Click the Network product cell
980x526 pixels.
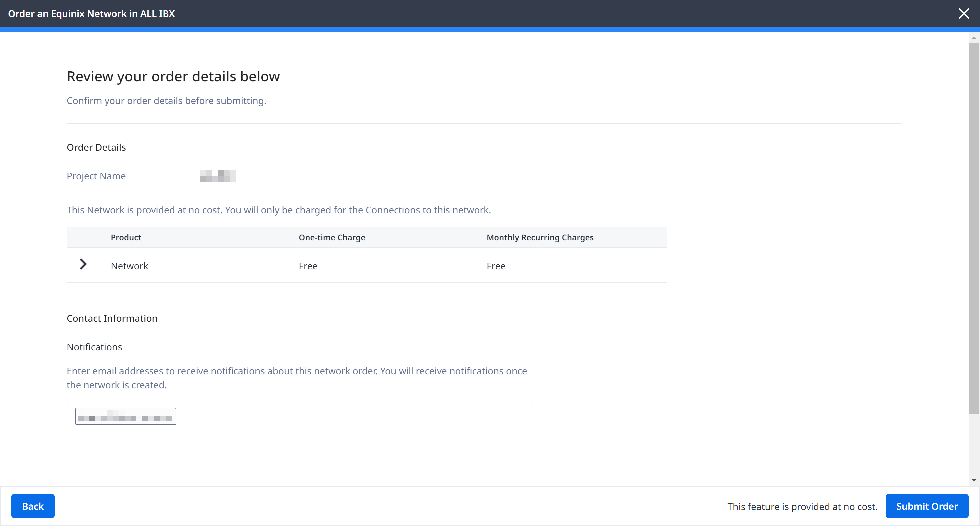pyautogui.click(x=129, y=266)
